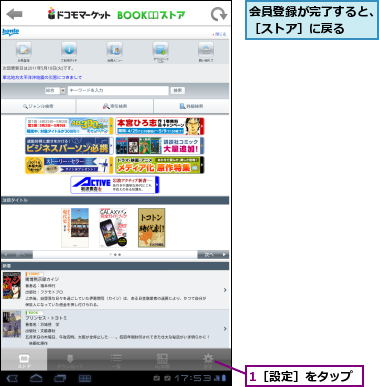Tap the Brandenburg Gate book cover

(x=75, y=228)
